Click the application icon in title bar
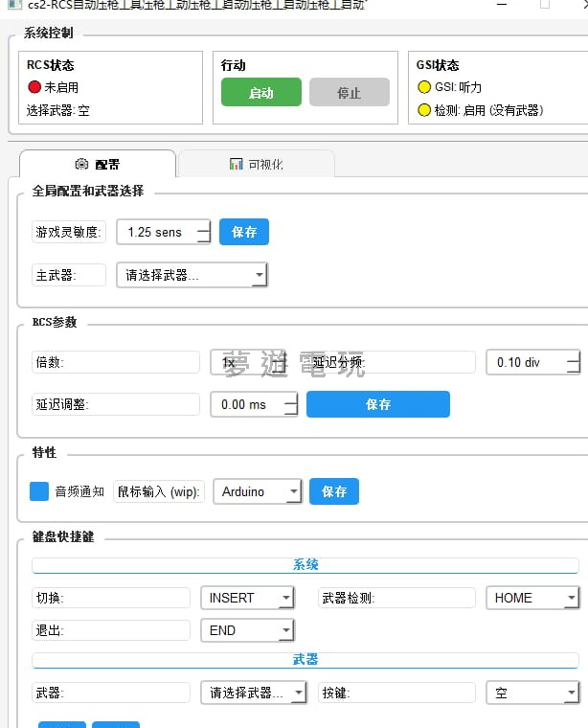Viewport: 588px width, 728px height. pos(11,6)
